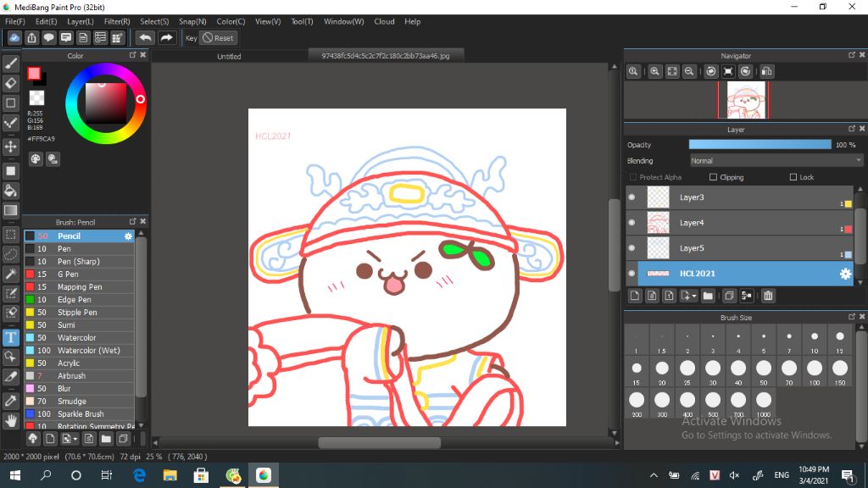Image resolution: width=868 pixels, height=488 pixels.
Task: Toggle HCL2021 layer visibility
Action: 632,274
